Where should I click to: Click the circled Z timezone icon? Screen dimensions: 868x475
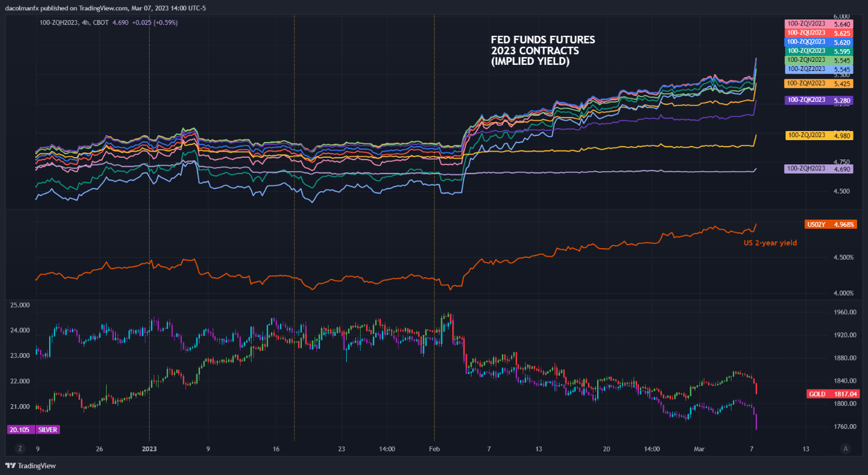(x=20, y=449)
